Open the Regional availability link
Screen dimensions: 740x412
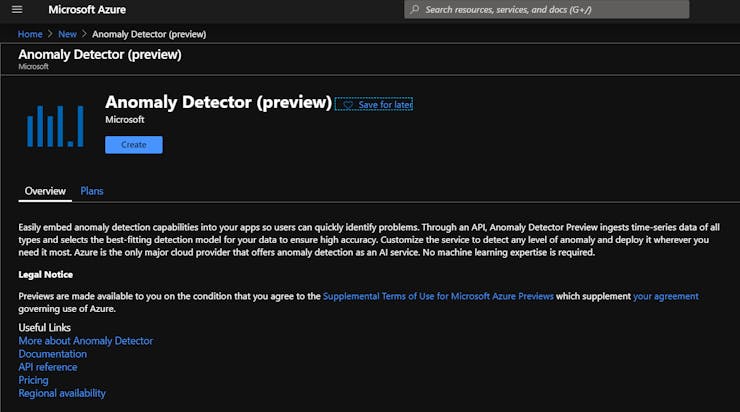click(x=62, y=393)
